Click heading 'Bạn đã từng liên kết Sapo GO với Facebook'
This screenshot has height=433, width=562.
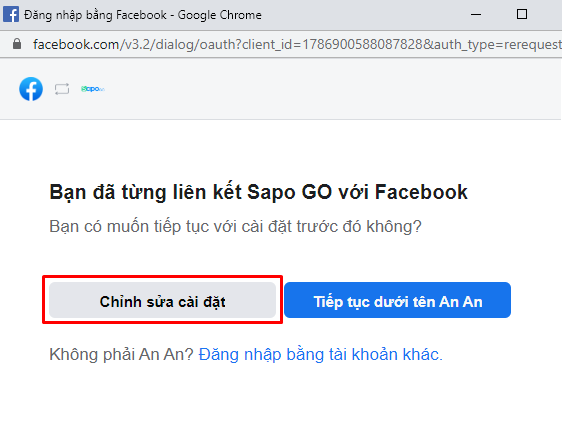[258, 192]
